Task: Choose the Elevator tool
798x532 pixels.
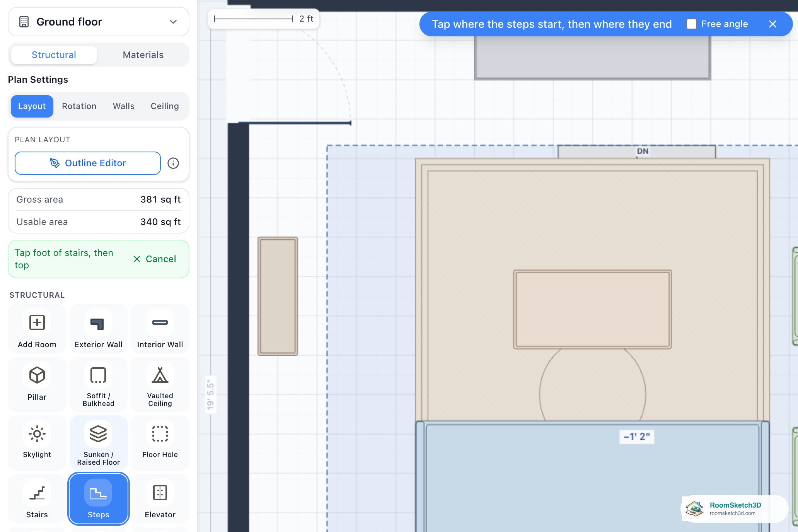Action: (x=160, y=499)
